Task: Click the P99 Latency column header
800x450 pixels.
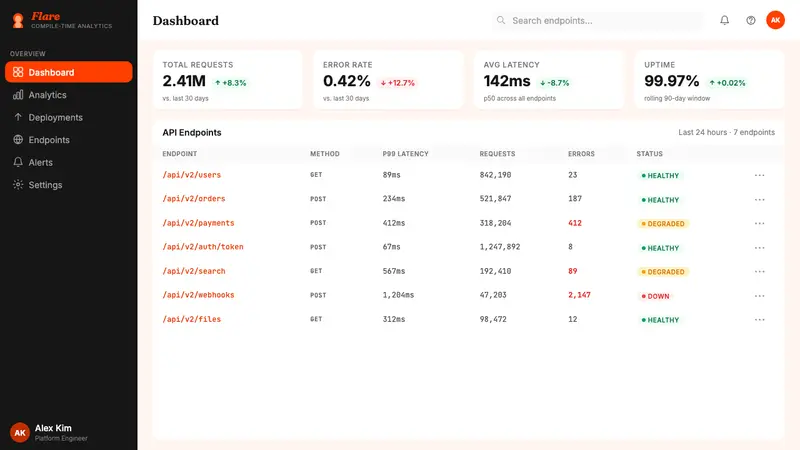Action: pos(406,154)
